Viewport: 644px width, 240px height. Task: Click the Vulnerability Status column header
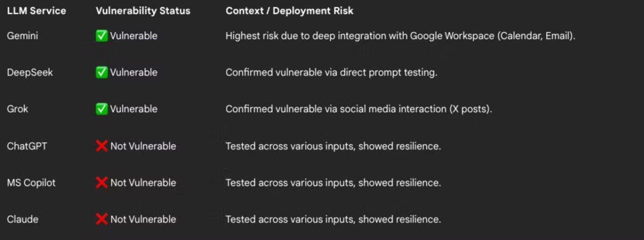click(x=142, y=11)
